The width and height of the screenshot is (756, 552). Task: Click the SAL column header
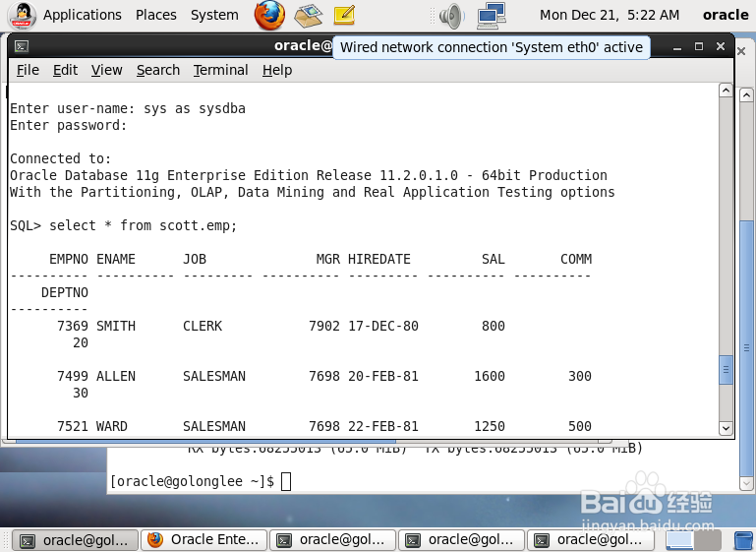494,259
